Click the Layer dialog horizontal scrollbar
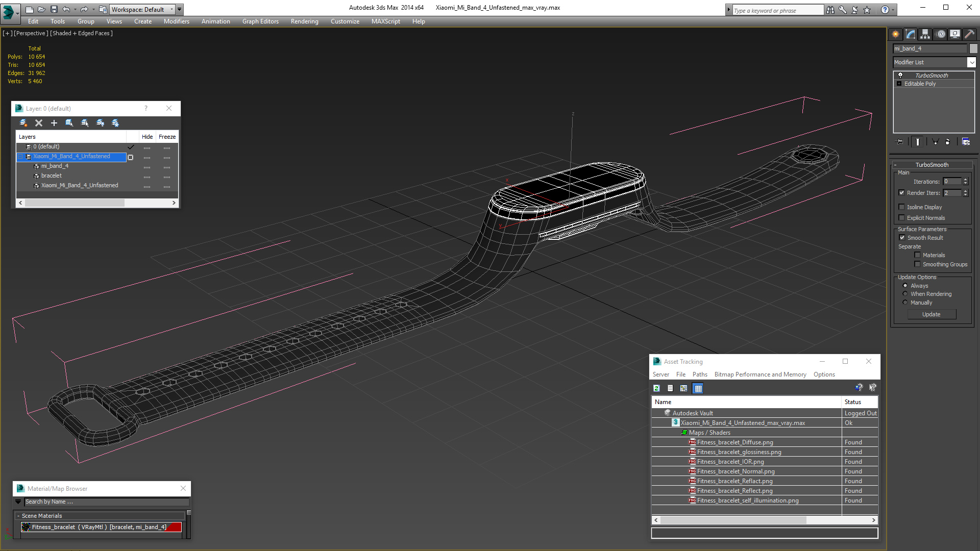 click(x=97, y=203)
